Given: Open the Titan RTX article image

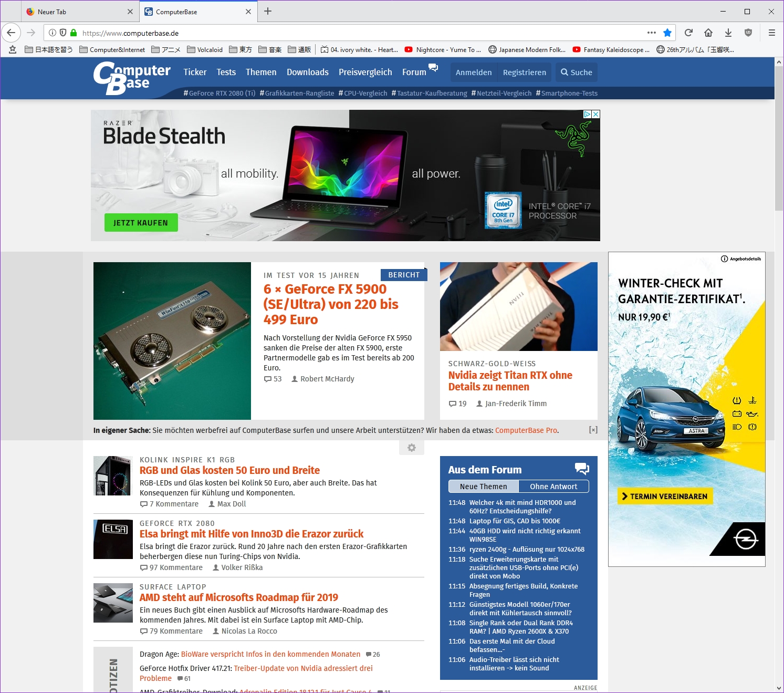Looking at the screenshot, I should (x=519, y=306).
